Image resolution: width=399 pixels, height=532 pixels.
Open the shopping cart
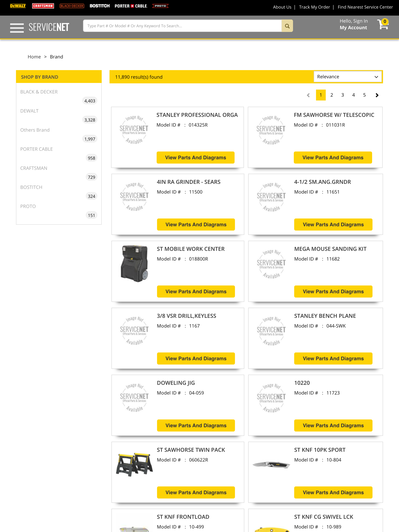[383, 24]
